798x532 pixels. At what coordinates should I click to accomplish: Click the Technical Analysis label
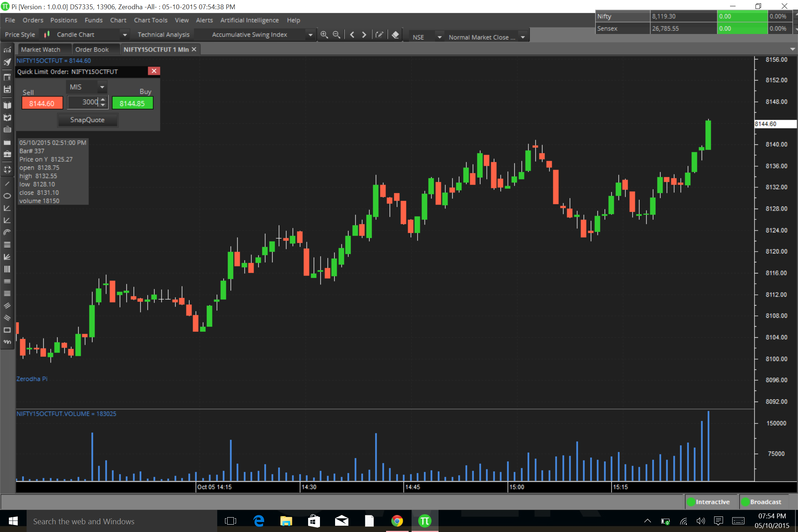click(x=163, y=35)
